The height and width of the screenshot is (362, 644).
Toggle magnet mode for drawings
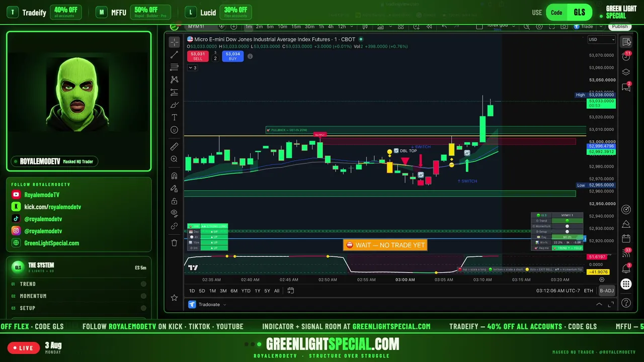(174, 176)
